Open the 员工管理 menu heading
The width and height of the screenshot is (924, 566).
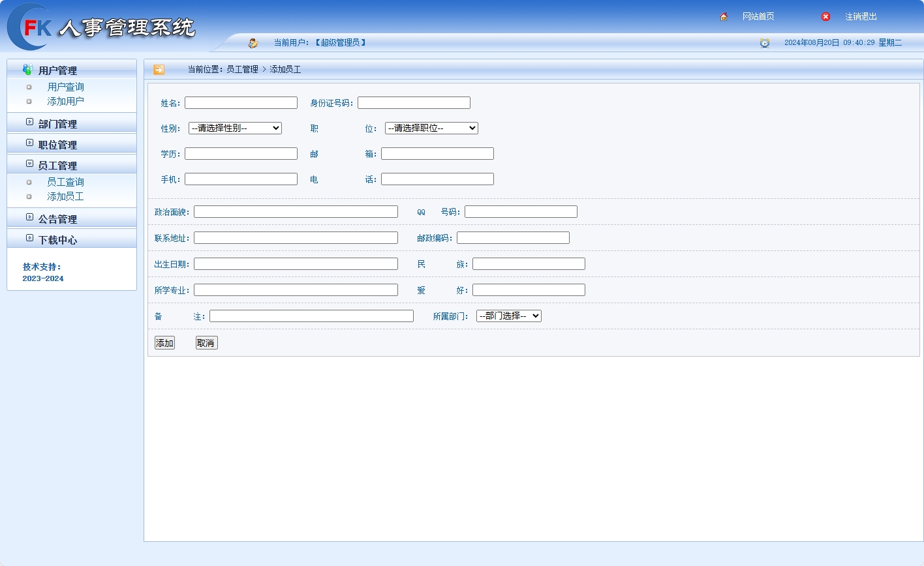[57, 166]
